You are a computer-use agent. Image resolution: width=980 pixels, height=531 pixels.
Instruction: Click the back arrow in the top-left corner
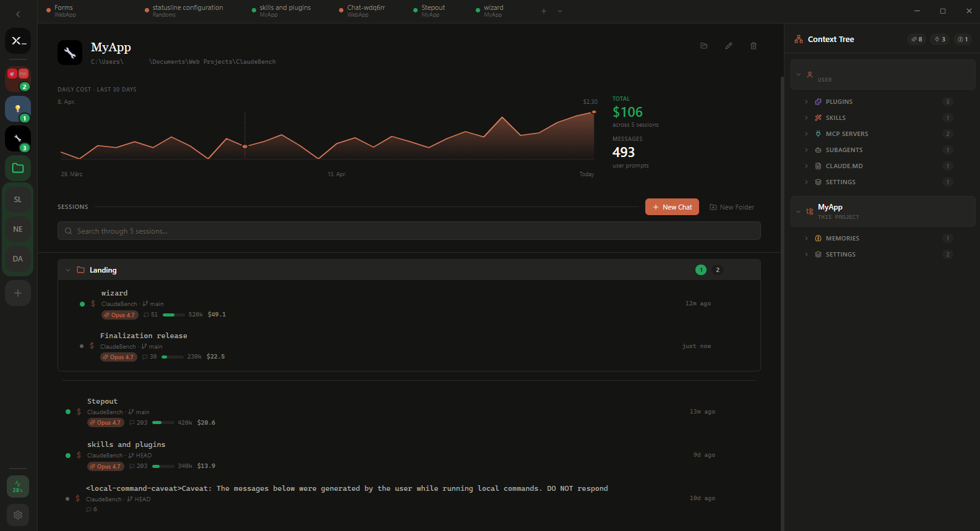[18, 14]
